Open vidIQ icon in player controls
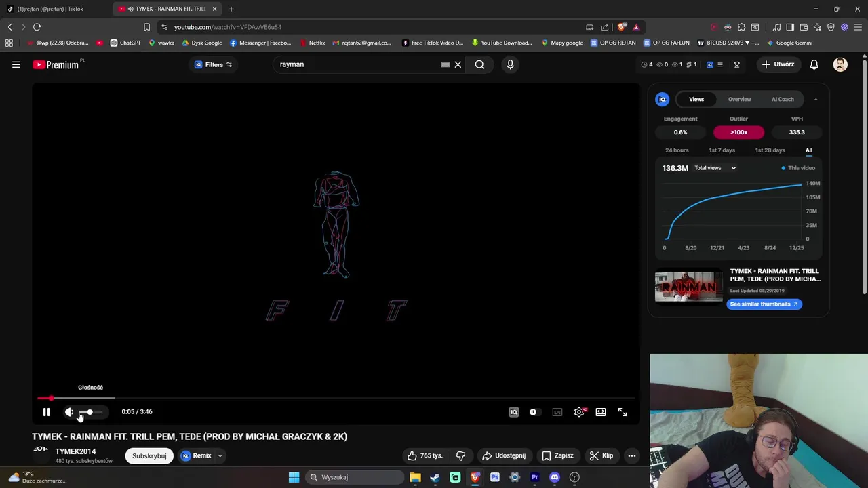The image size is (868, 488). [x=514, y=412]
